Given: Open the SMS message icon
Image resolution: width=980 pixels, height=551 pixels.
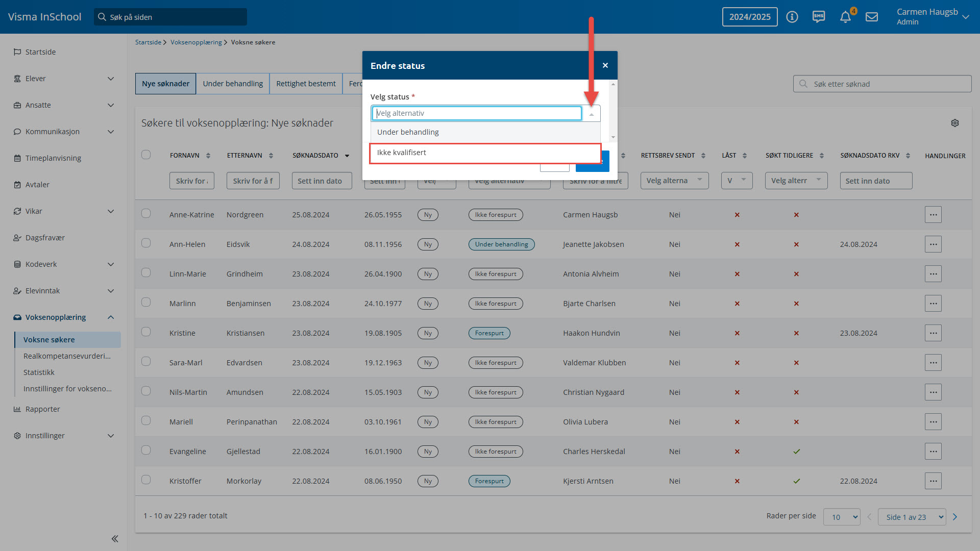Looking at the screenshot, I should tap(819, 17).
